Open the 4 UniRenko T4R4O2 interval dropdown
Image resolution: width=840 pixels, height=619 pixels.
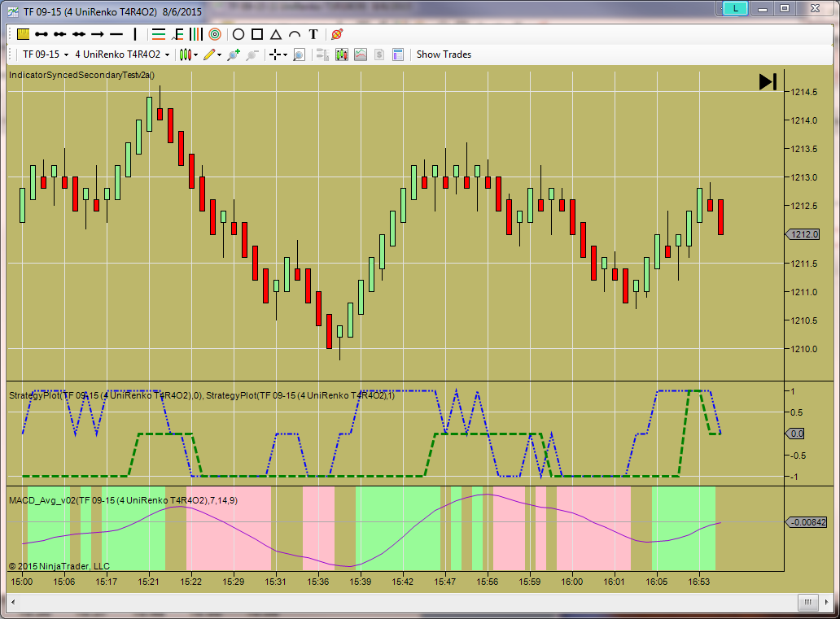(121, 54)
